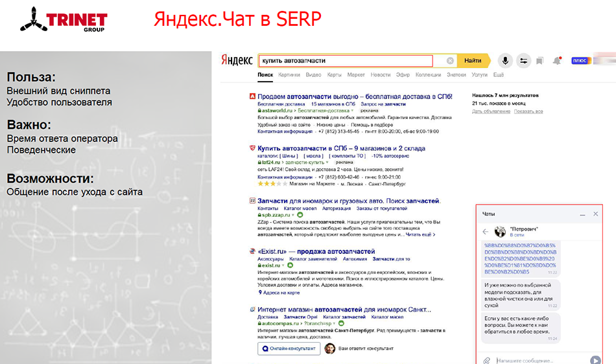Click green chat icon next to exist.ru
Image resolution: width=616 pixels, height=364 pixels.
[290, 266]
